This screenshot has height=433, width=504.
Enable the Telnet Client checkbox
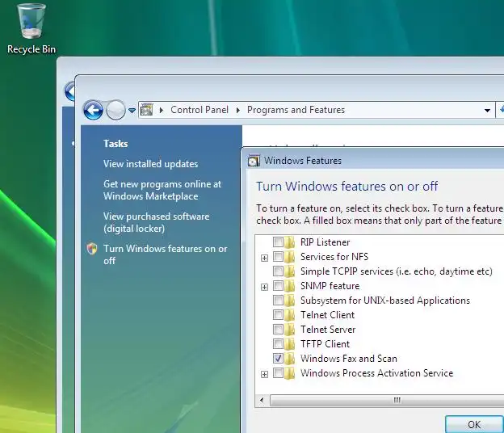coord(278,315)
